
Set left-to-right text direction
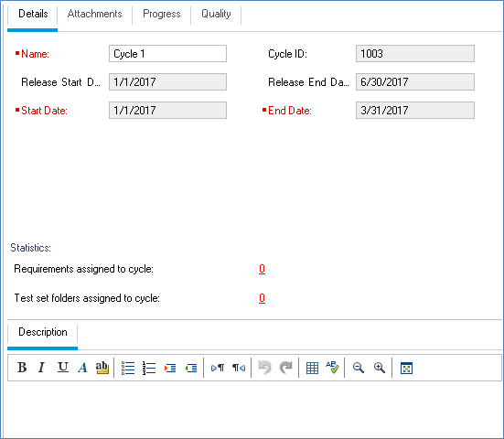coord(218,368)
